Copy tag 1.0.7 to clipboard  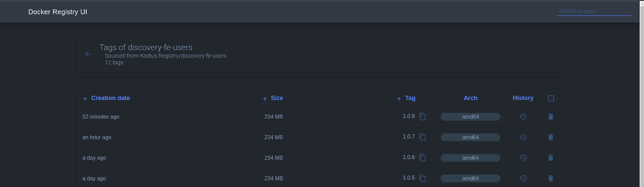point(423,137)
